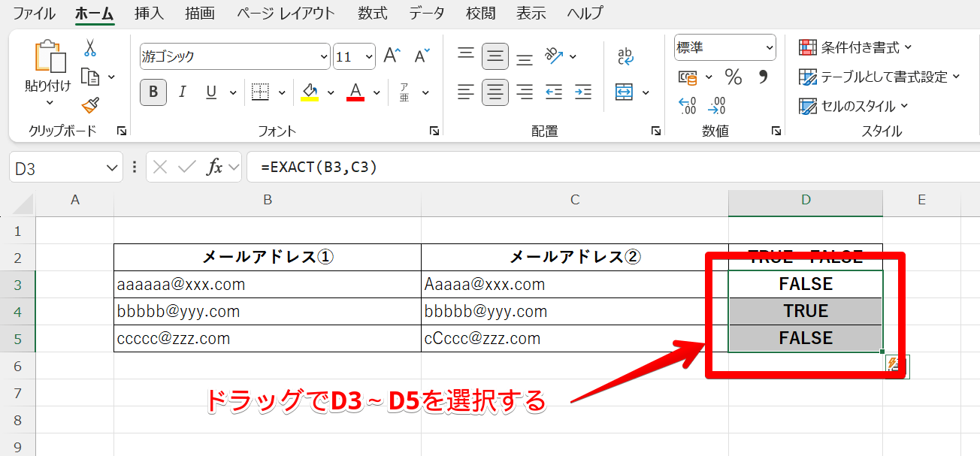Expand fill color dropdown arrow
The height and width of the screenshot is (456, 980).
(x=330, y=92)
